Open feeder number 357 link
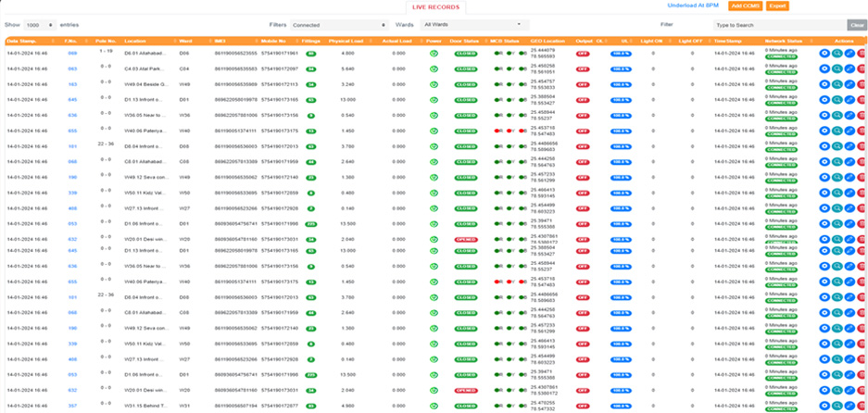The image size is (868, 413). coord(72,406)
